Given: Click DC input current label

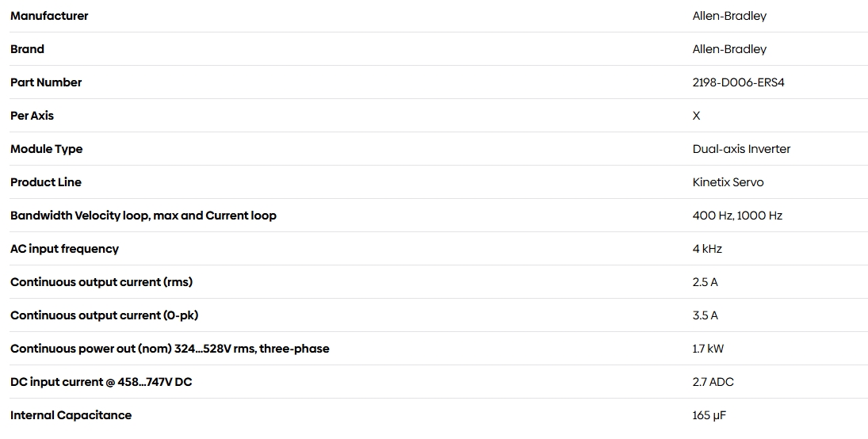Looking at the screenshot, I should (x=101, y=381).
